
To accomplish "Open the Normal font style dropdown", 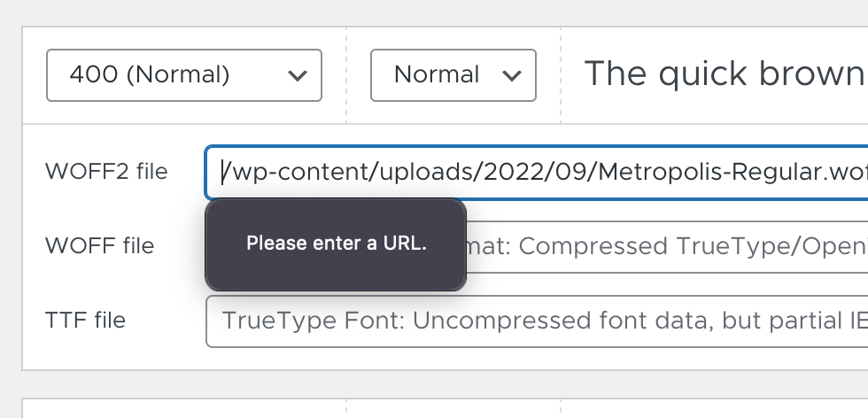I will click(453, 75).
